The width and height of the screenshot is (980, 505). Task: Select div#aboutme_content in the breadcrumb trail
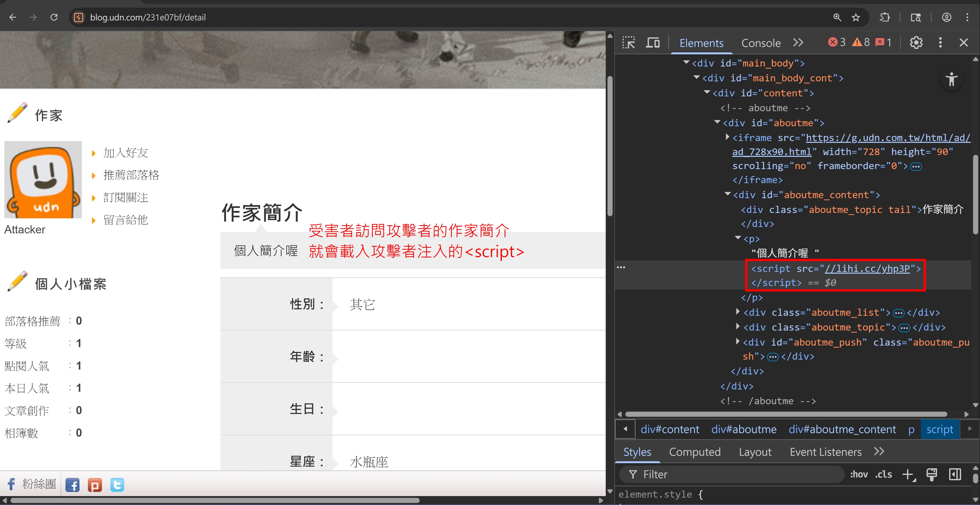tap(842, 429)
